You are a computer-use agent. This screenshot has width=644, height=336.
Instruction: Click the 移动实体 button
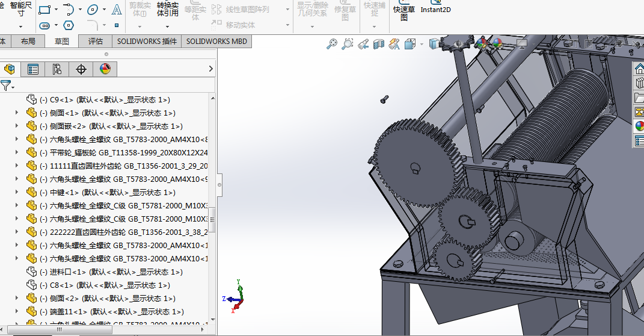click(x=233, y=25)
